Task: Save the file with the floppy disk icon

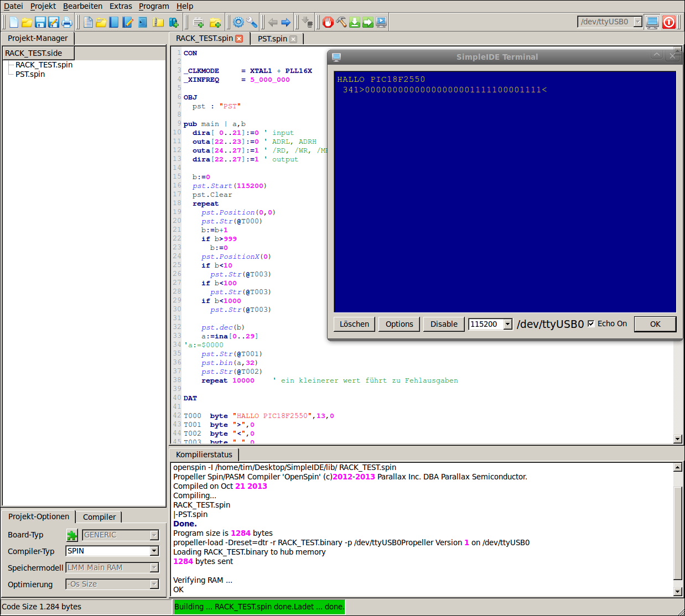Action: click(40, 22)
